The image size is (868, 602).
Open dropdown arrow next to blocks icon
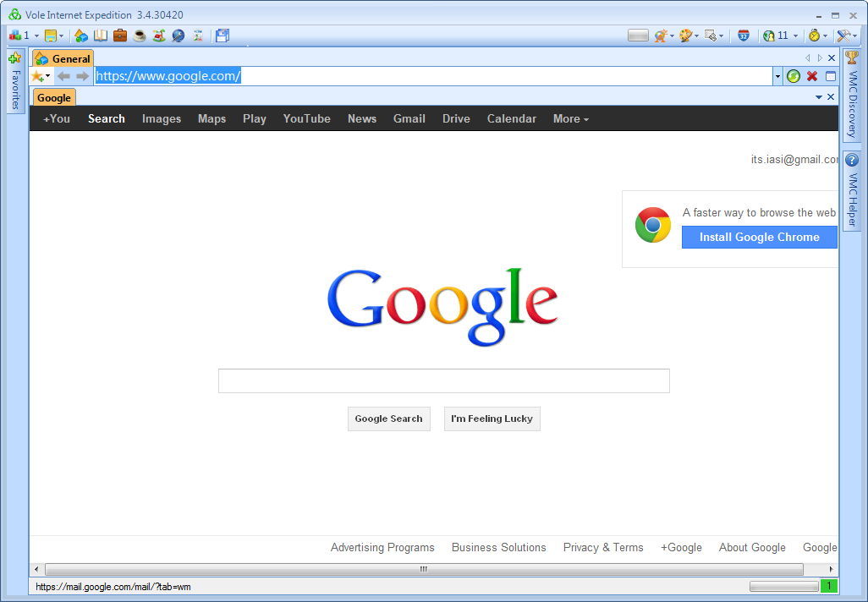point(36,36)
